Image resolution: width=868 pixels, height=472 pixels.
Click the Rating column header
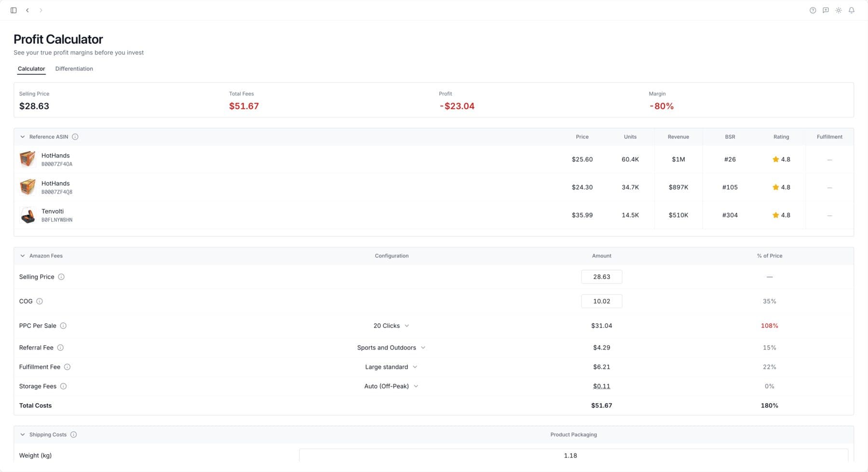[x=781, y=137]
